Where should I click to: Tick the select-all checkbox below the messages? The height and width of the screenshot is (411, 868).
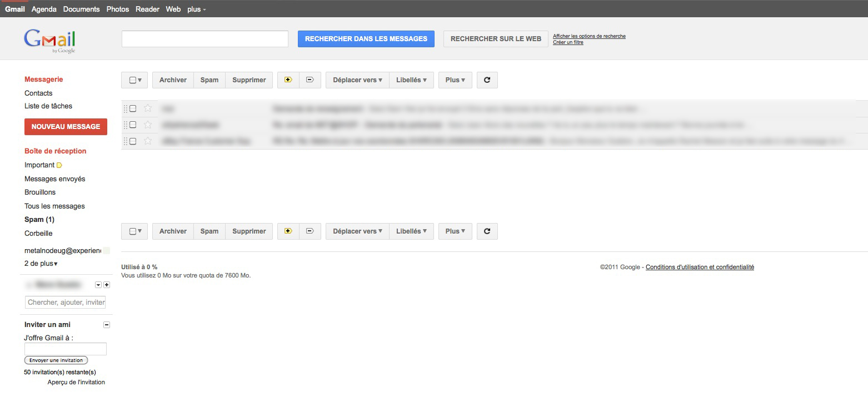click(x=132, y=231)
